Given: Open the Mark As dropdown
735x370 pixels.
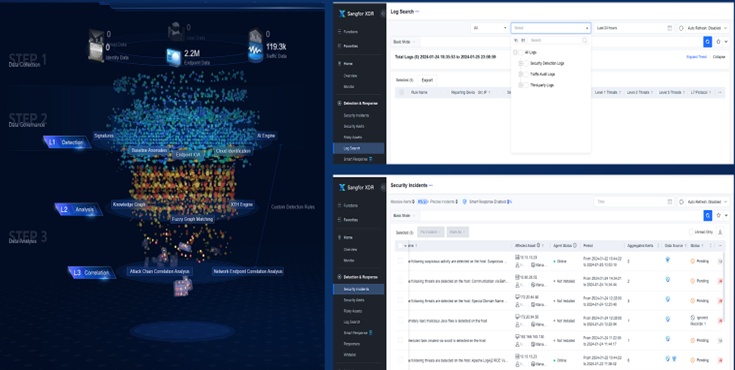Looking at the screenshot, I should pos(458,232).
